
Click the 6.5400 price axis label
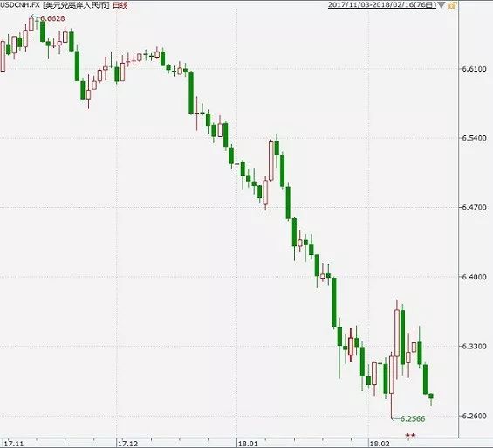coord(474,138)
